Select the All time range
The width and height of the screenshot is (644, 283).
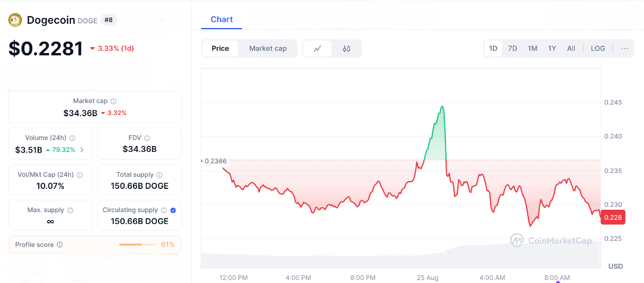(x=571, y=48)
